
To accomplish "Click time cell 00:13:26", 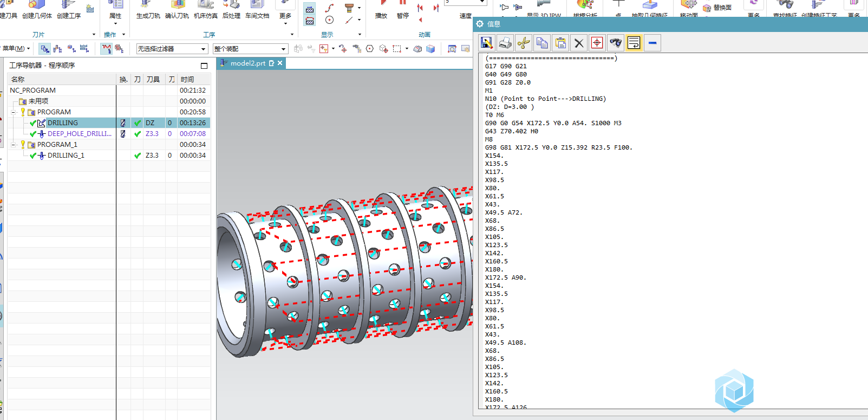I will pyautogui.click(x=193, y=123).
